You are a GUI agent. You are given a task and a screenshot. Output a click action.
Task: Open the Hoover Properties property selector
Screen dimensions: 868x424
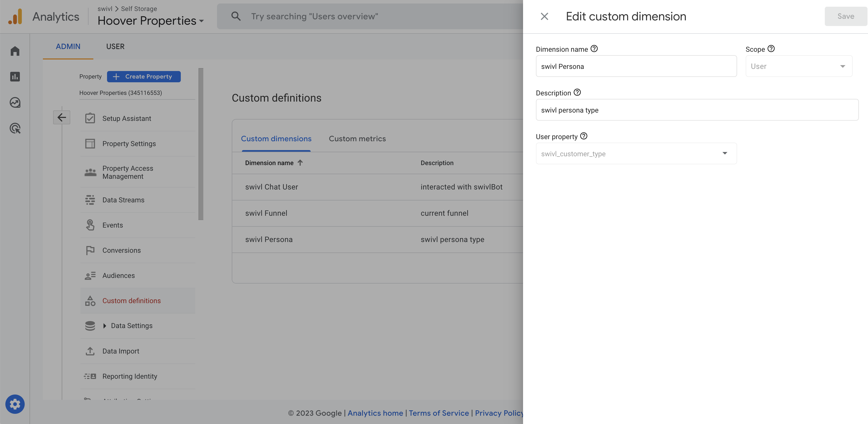[151, 21]
